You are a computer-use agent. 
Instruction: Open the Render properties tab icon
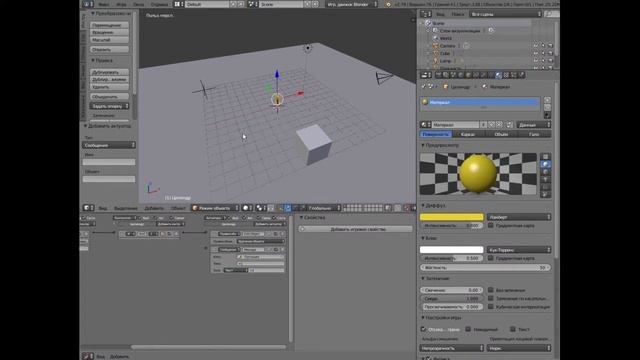pos(438,75)
